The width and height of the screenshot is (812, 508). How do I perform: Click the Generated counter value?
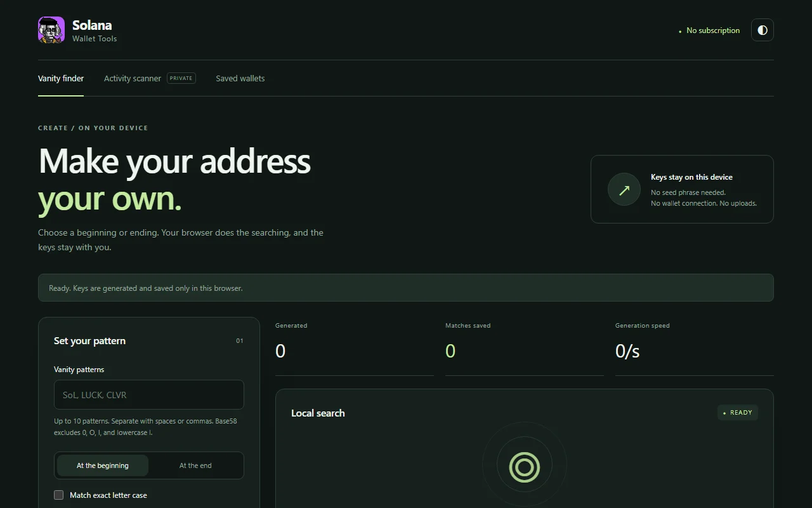[280, 351]
